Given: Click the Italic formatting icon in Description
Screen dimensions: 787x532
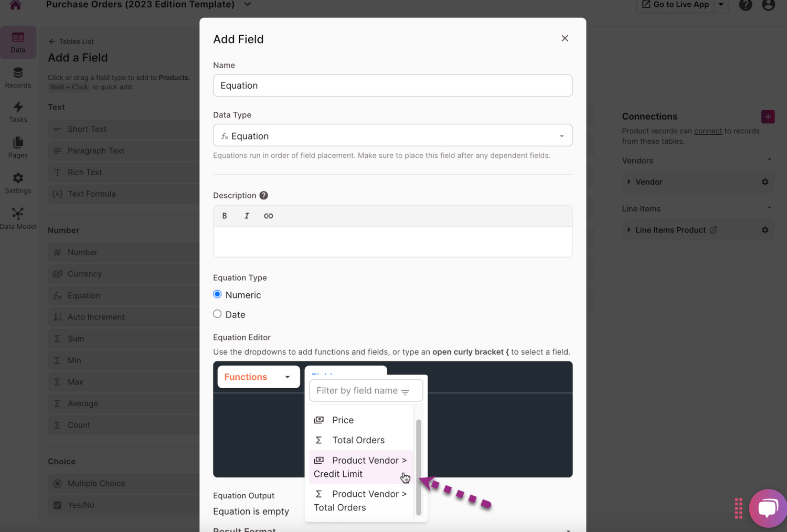Looking at the screenshot, I should (247, 216).
